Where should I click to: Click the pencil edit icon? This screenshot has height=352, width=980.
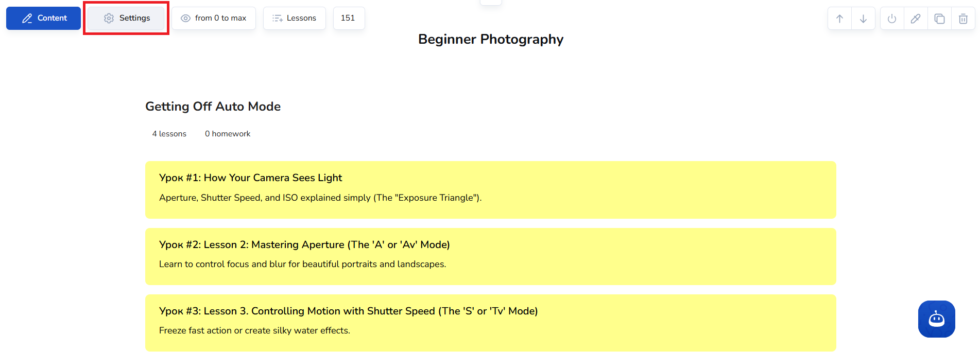[916, 19]
